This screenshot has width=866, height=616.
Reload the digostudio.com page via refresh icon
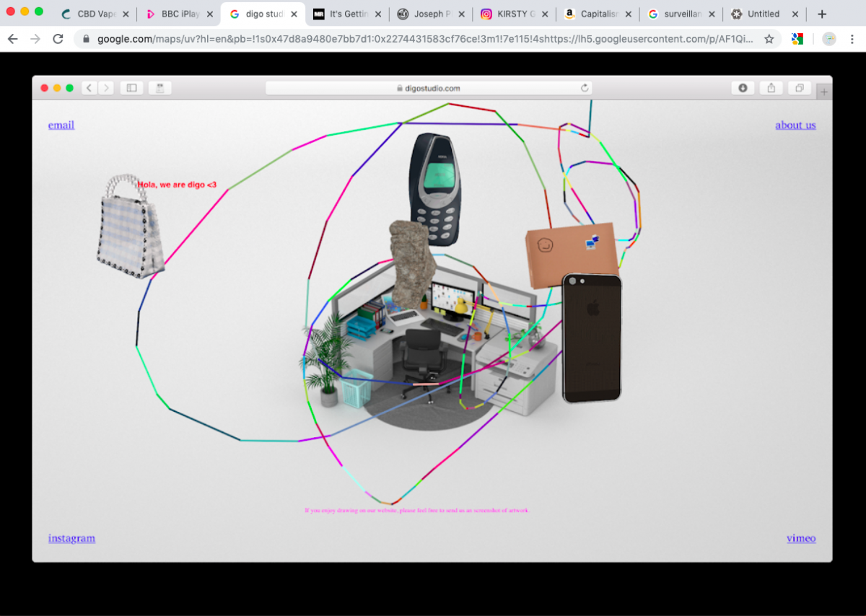click(x=585, y=87)
